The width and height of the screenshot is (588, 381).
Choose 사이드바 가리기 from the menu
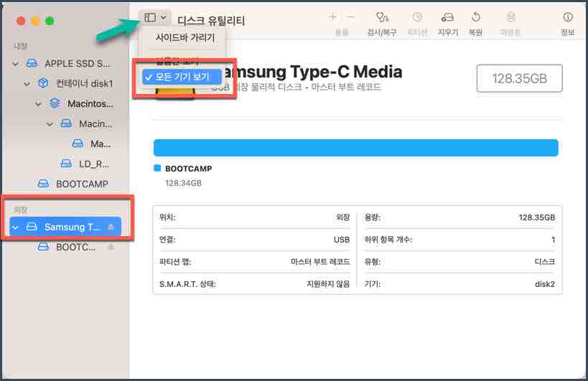185,37
